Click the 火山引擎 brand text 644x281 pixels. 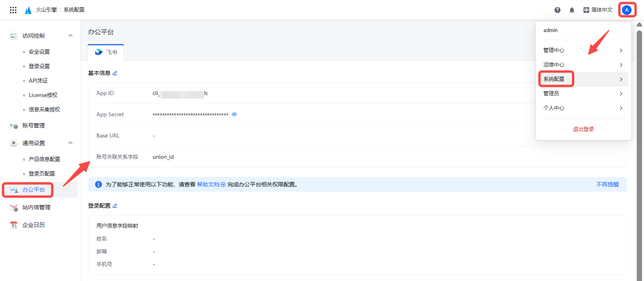pos(46,10)
